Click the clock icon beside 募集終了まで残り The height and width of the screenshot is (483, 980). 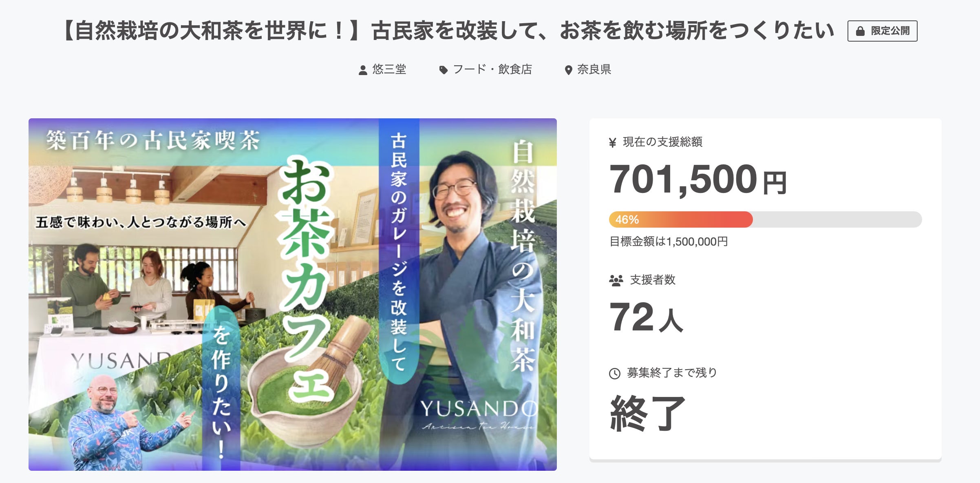coord(614,373)
